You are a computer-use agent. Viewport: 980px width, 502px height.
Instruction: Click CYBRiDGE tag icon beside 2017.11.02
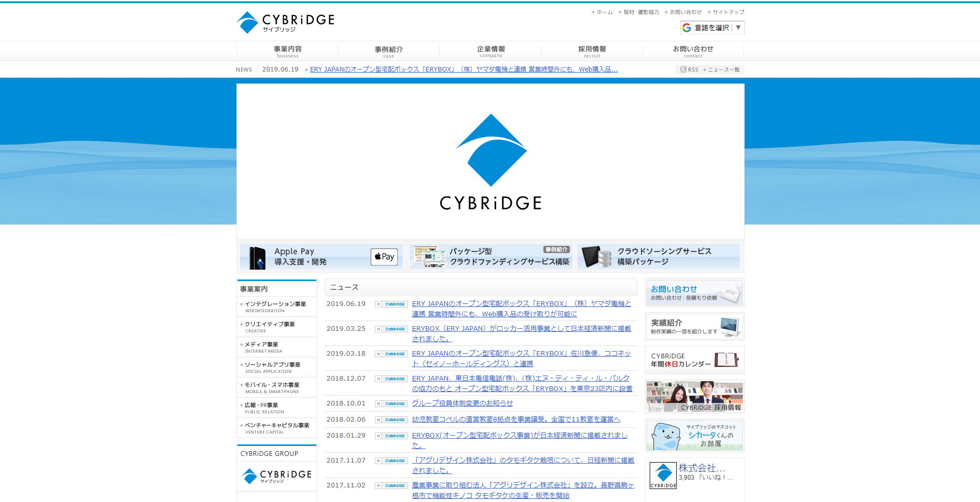(391, 486)
